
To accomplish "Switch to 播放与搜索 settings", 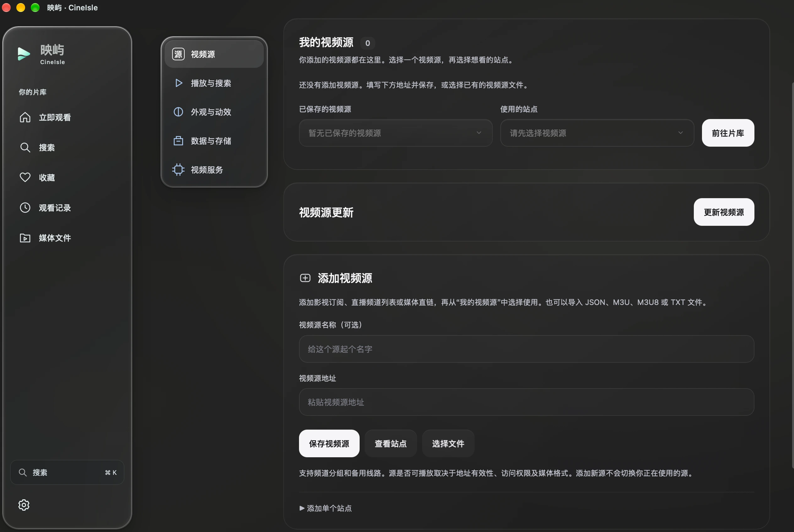I will coord(214,83).
